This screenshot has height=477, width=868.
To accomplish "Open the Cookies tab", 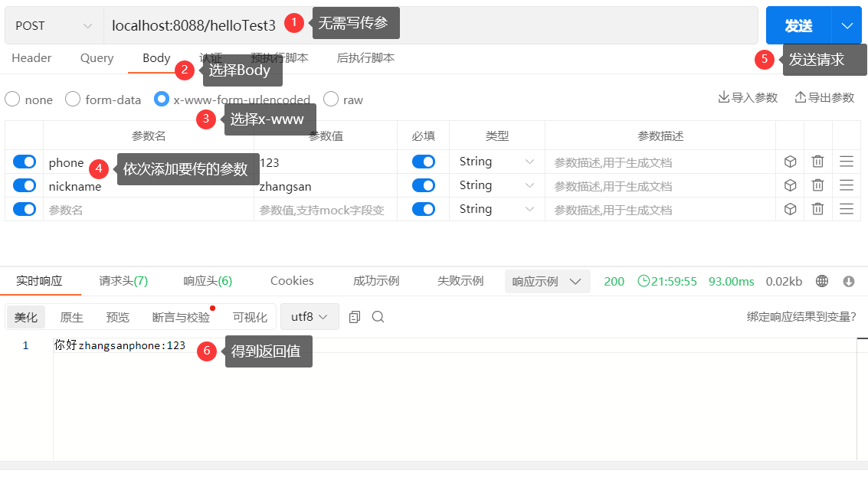I will [x=292, y=281].
